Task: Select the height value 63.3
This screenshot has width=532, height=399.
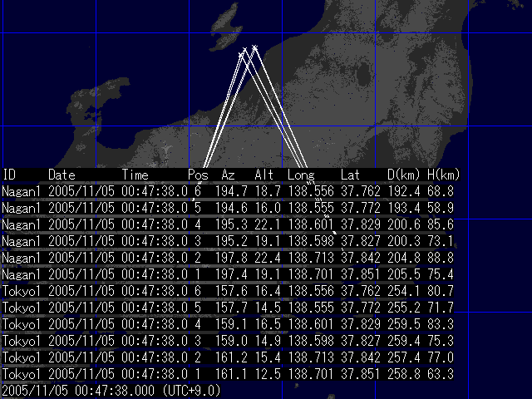Action: point(441,374)
